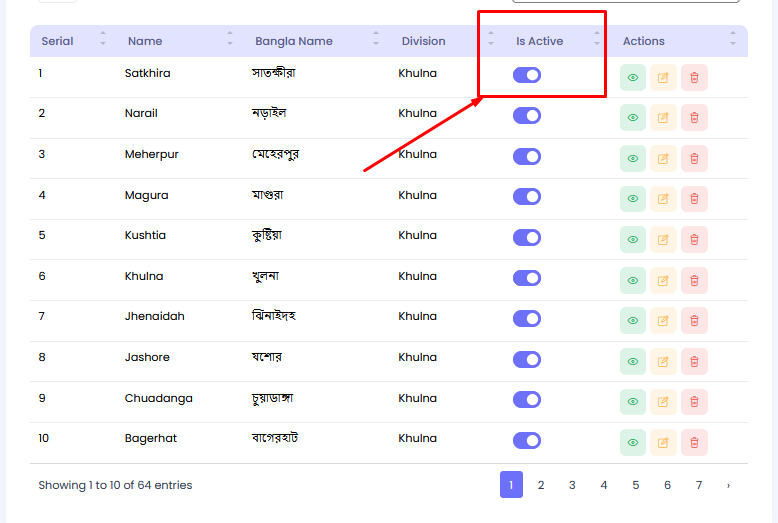View details of Magura district
Image resolution: width=778 pixels, height=523 pixels.
pyautogui.click(x=632, y=199)
